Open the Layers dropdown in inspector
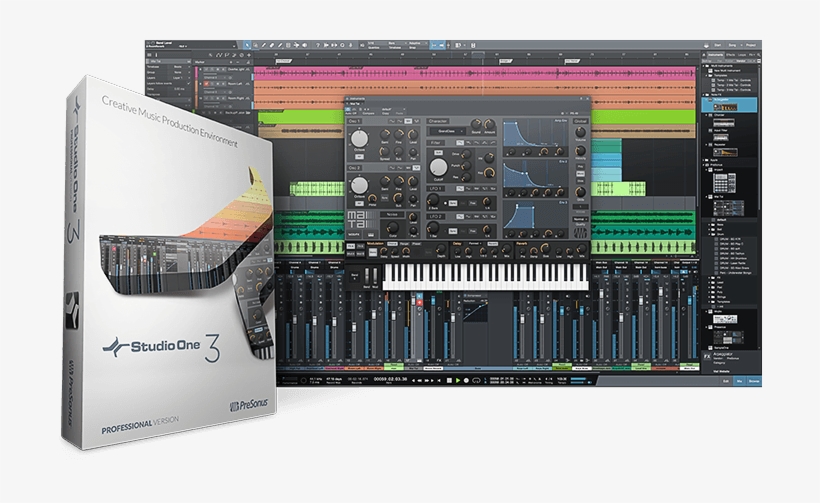 180,78
